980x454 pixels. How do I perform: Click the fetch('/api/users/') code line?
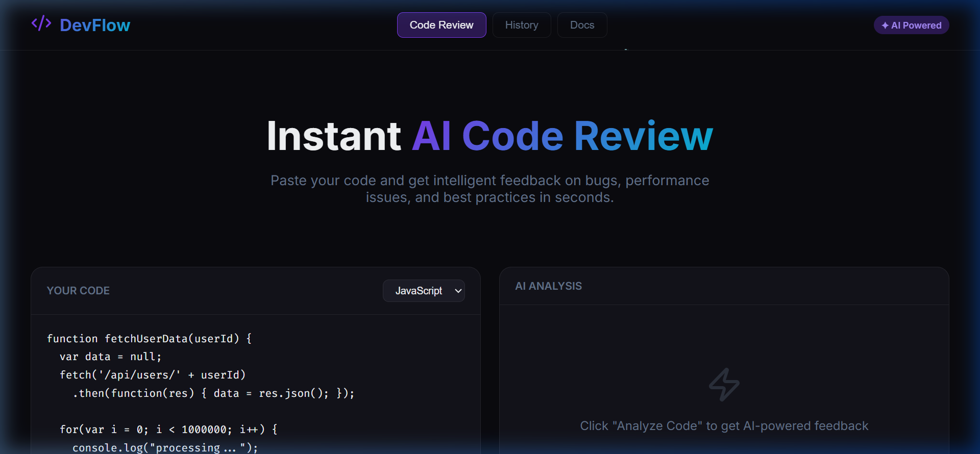click(153, 375)
